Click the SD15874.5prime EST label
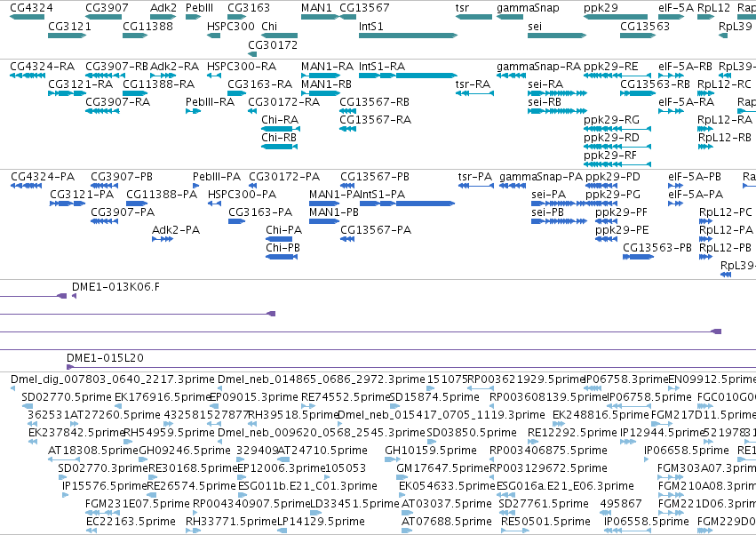The image size is (756, 535). click(x=434, y=397)
